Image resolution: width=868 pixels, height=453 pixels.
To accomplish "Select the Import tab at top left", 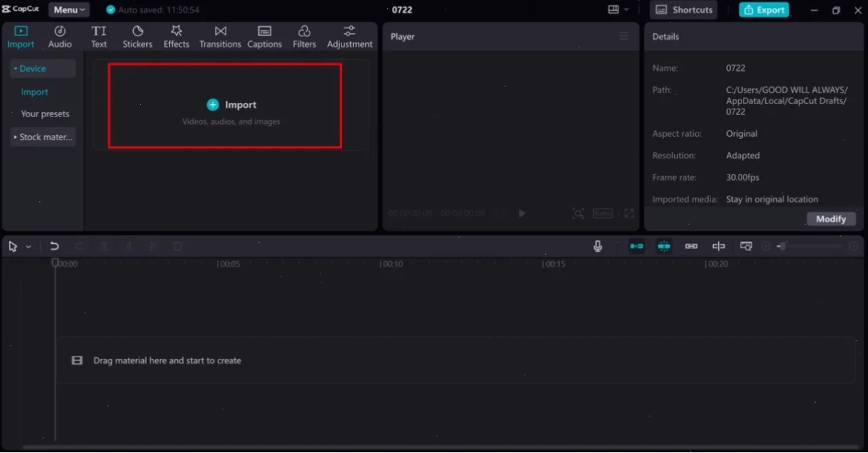I will (21, 37).
